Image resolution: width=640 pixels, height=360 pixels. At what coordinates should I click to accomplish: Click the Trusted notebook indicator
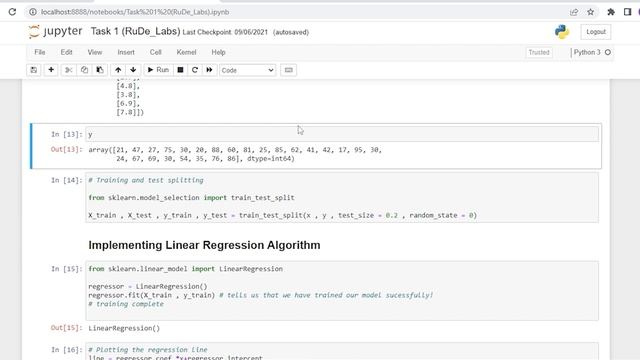coord(539,52)
